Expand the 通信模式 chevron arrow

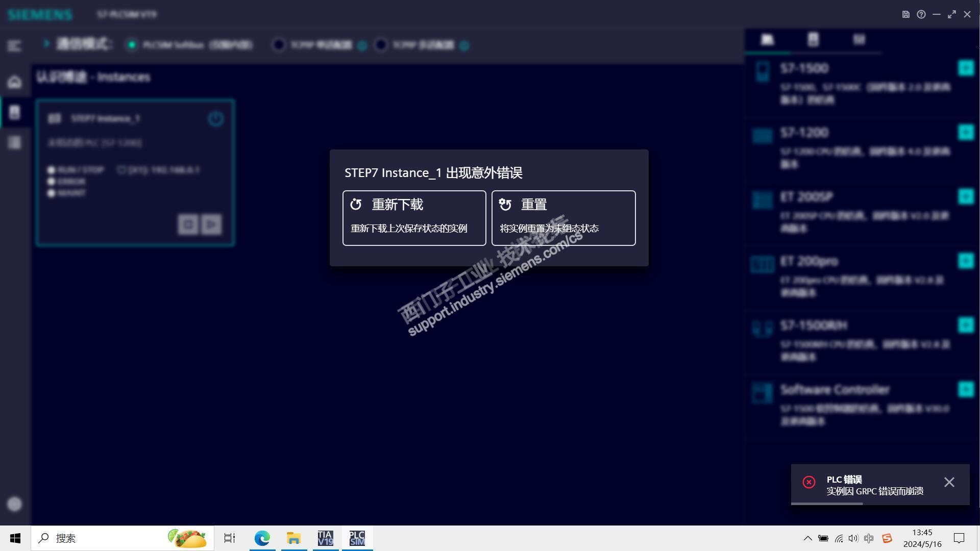(x=46, y=44)
